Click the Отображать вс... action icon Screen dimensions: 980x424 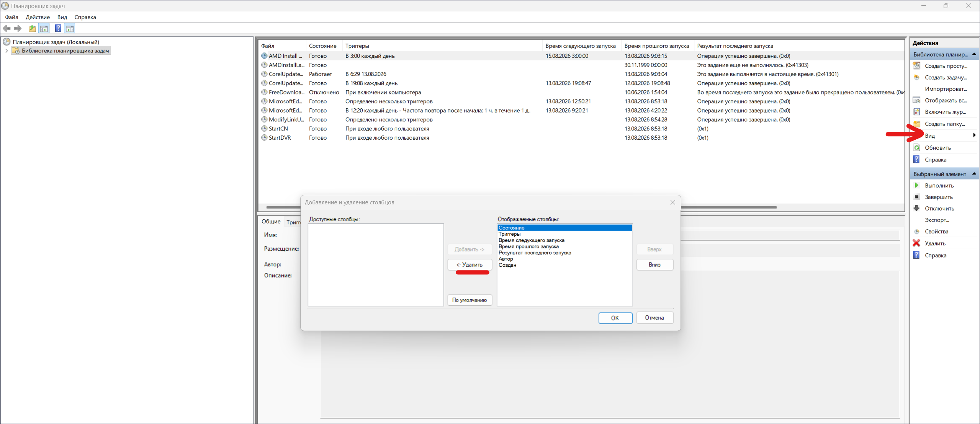point(917,100)
